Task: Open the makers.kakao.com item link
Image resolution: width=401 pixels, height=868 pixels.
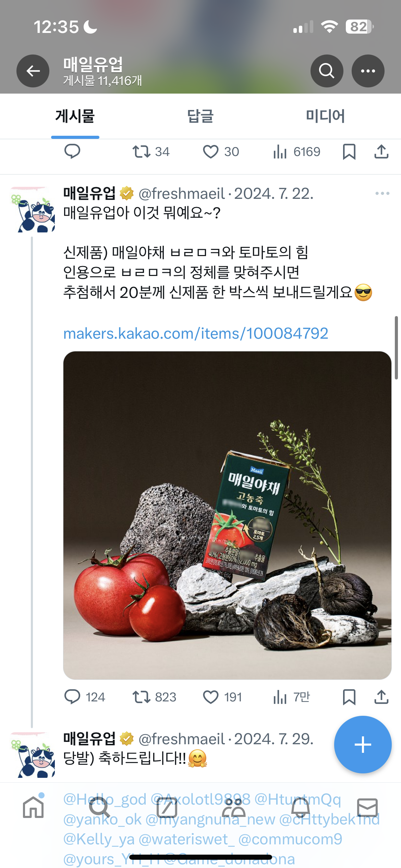Action: [x=196, y=333]
